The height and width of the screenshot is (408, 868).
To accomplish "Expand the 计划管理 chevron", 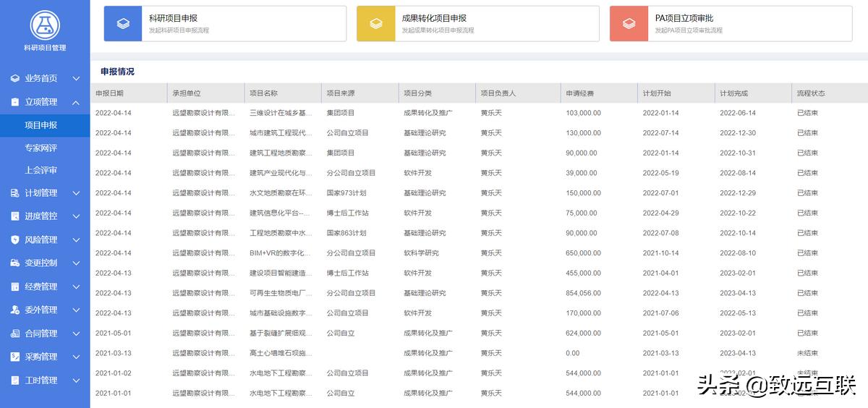I will (x=76, y=193).
